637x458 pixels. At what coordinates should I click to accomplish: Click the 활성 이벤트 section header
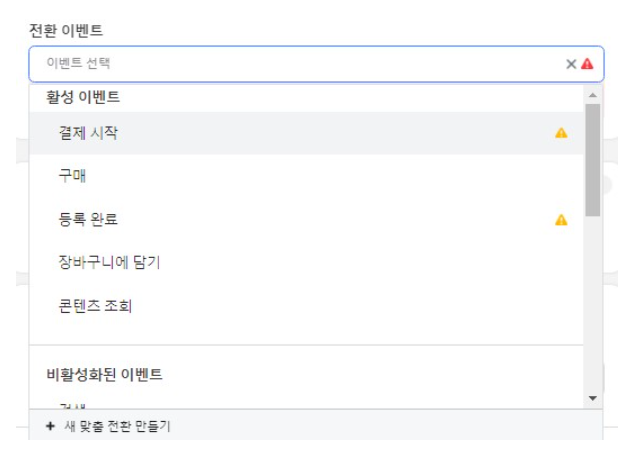pyautogui.click(x=83, y=97)
